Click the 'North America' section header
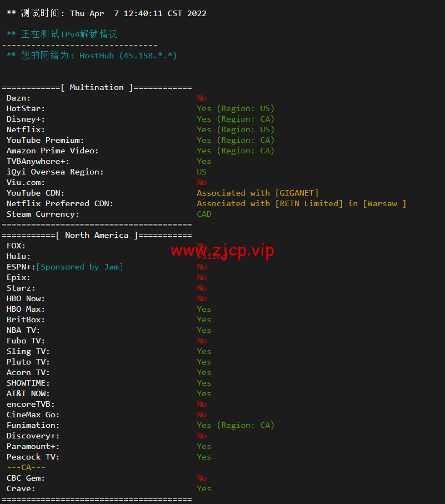The image size is (445, 504). [97, 235]
